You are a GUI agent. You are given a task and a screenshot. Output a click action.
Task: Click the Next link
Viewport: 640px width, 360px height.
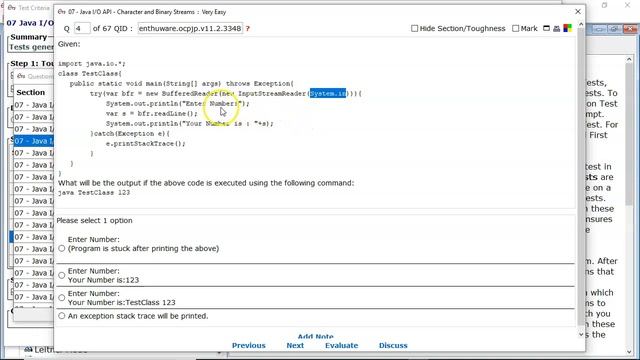click(295, 345)
